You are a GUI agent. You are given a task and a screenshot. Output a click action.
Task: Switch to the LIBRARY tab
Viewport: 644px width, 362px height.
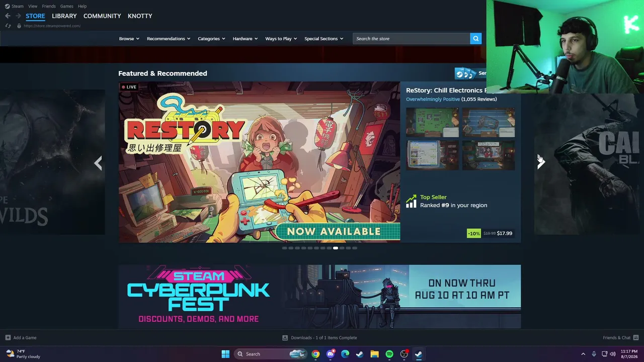(x=64, y=16)
